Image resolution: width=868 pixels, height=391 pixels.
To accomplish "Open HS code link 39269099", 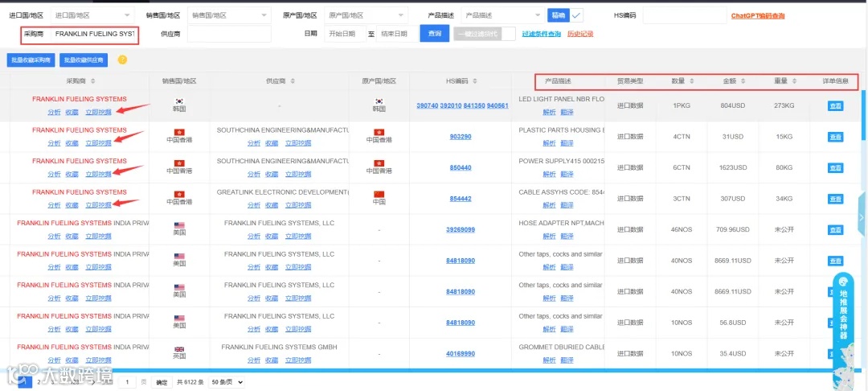I will [461, 230].
